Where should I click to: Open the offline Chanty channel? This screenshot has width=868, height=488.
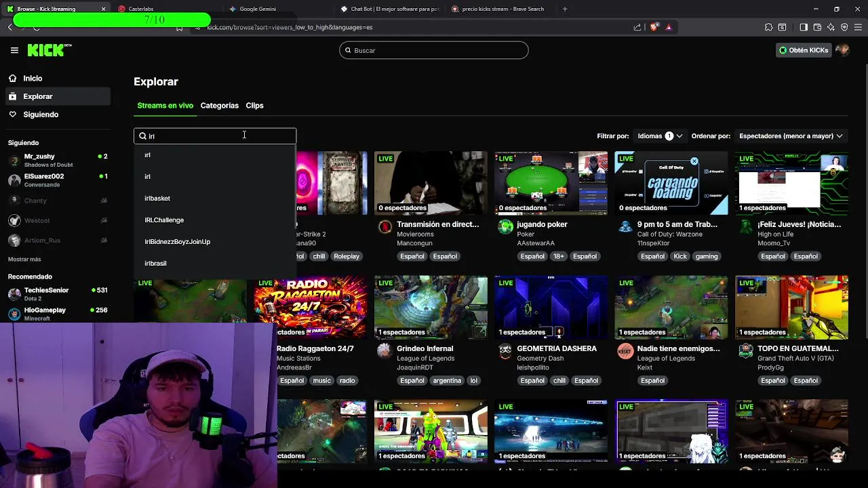pyautogui.click(x=58, y=201)
